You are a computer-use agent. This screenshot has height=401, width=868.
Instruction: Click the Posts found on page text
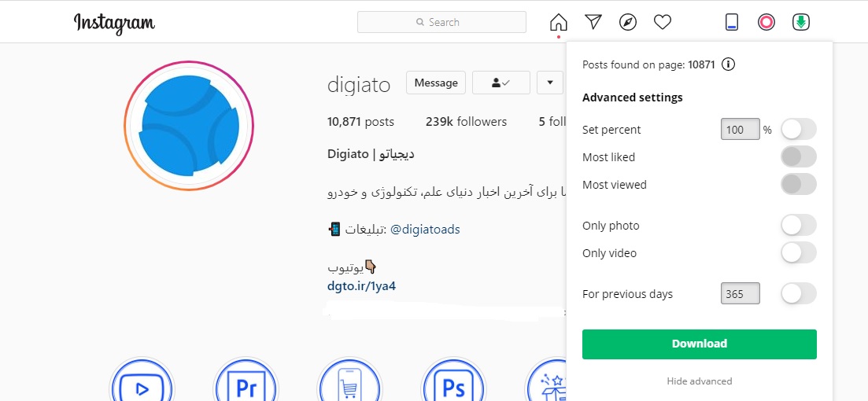coord(648,64)
